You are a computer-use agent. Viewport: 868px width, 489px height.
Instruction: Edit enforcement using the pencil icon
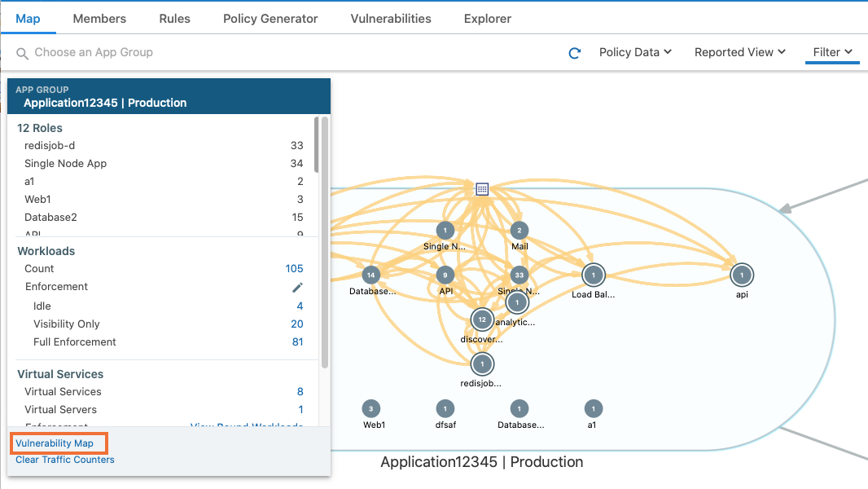pyautogui.click(x=297, y=287)
